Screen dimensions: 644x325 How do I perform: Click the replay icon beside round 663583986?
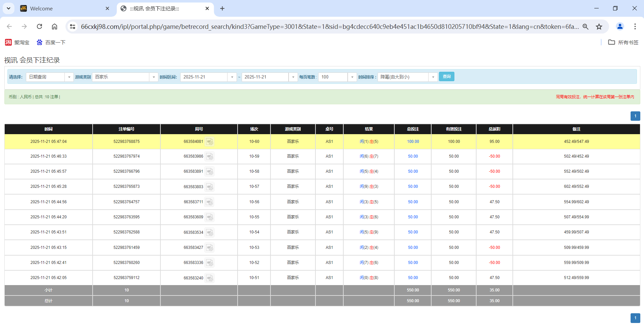210,157
